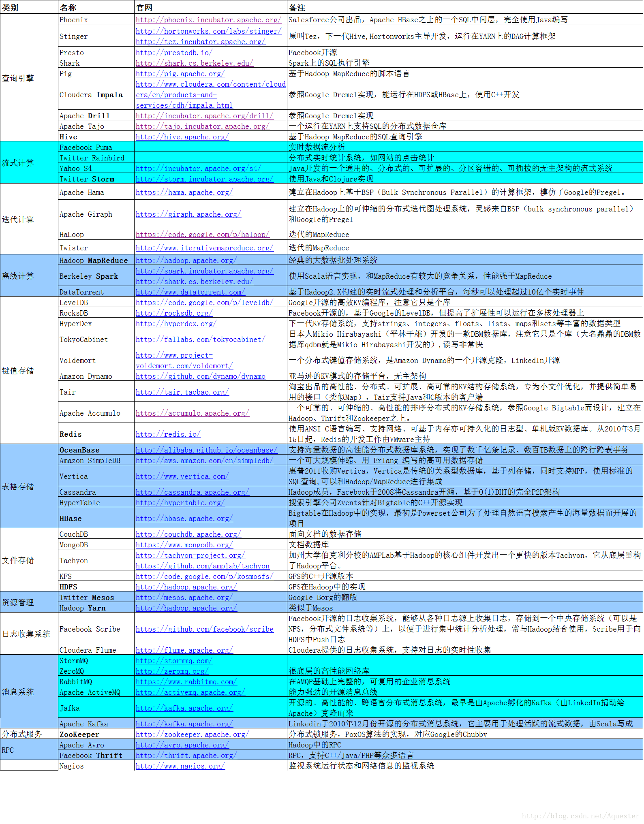The width and height of the screenshot is (644, 824).
Task: Select the ZooKeeper name cell
Action: 96,734
